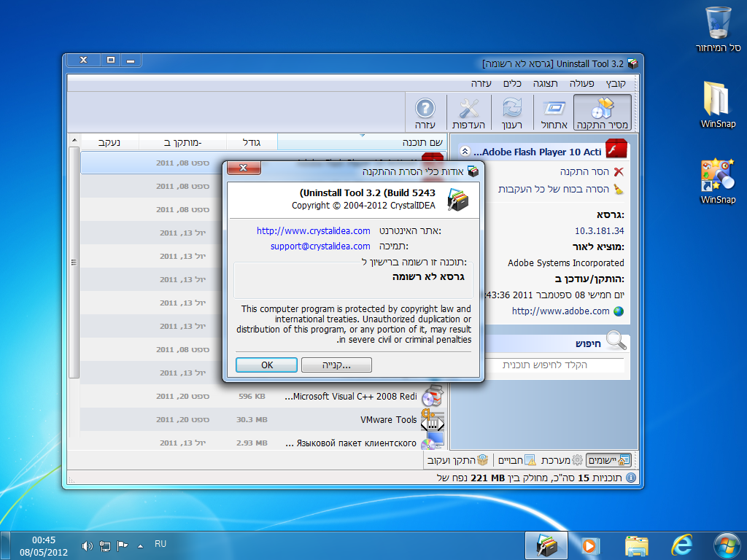Open the http://www.adobe.com link

click(x=561, y=311)
